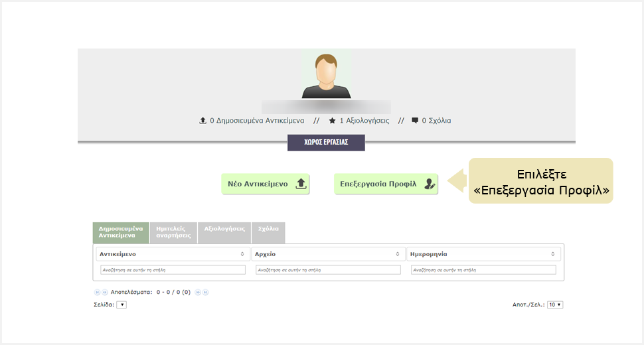This screenshot has width=644, height=345.
Task: Go to first results page icon
Action: [97, 292]
